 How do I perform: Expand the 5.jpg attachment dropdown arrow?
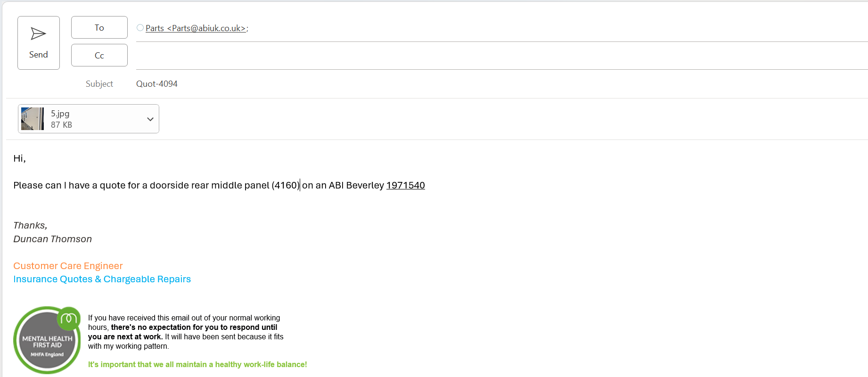tap(150, 119)
